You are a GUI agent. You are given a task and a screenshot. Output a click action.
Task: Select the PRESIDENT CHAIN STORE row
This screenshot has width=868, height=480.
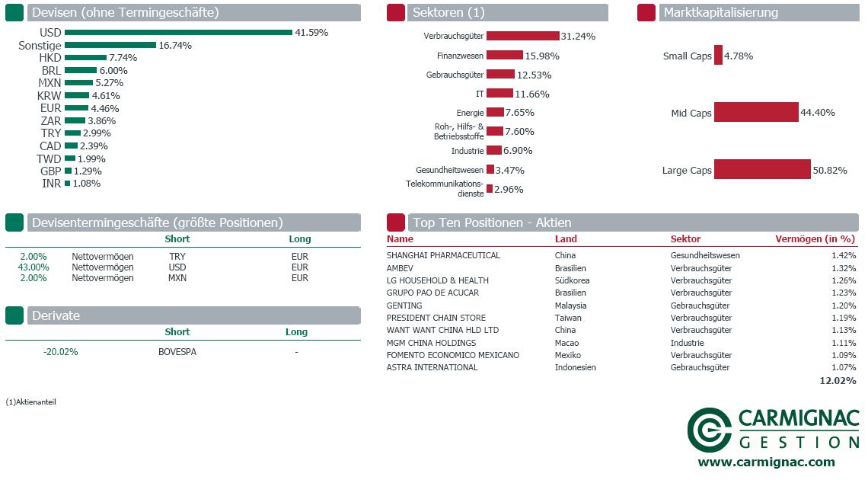621,318
